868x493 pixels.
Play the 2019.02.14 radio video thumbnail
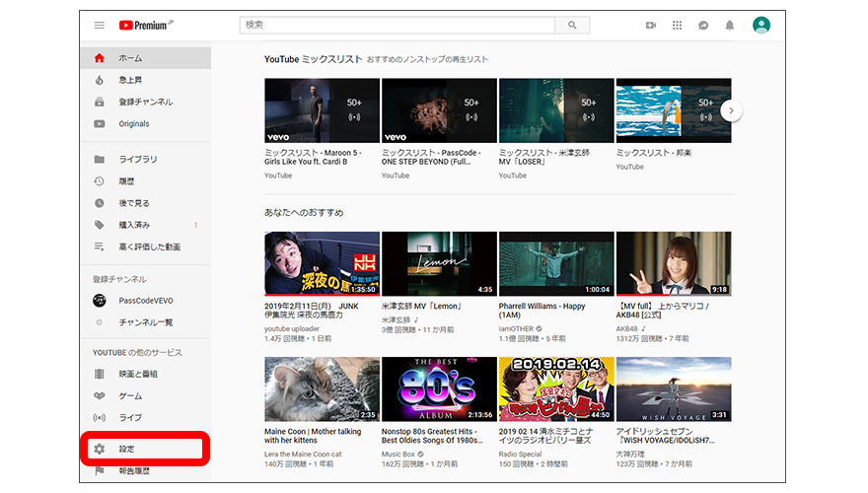(556, 389)
